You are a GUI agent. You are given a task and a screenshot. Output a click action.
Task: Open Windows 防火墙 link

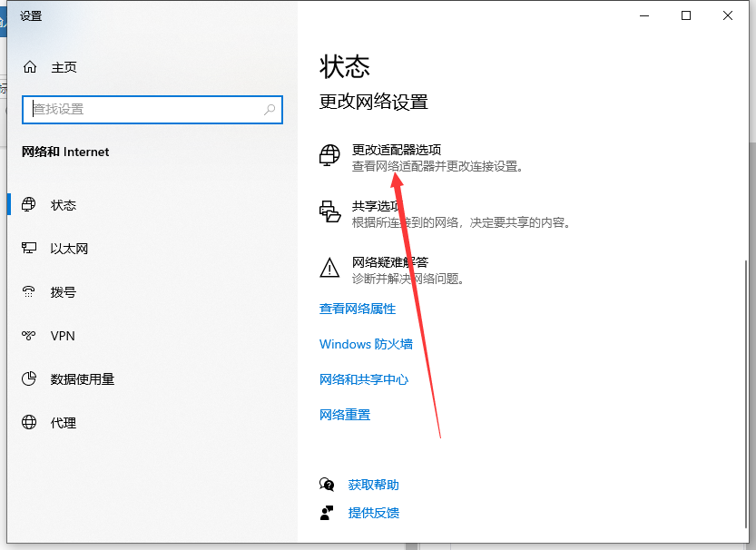[366, 344]
